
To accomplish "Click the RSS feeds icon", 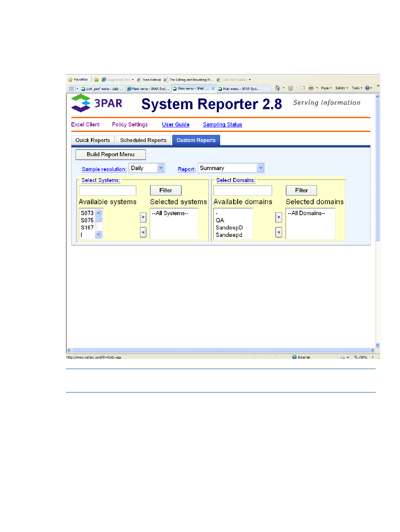I will click(x=290, y=88).
